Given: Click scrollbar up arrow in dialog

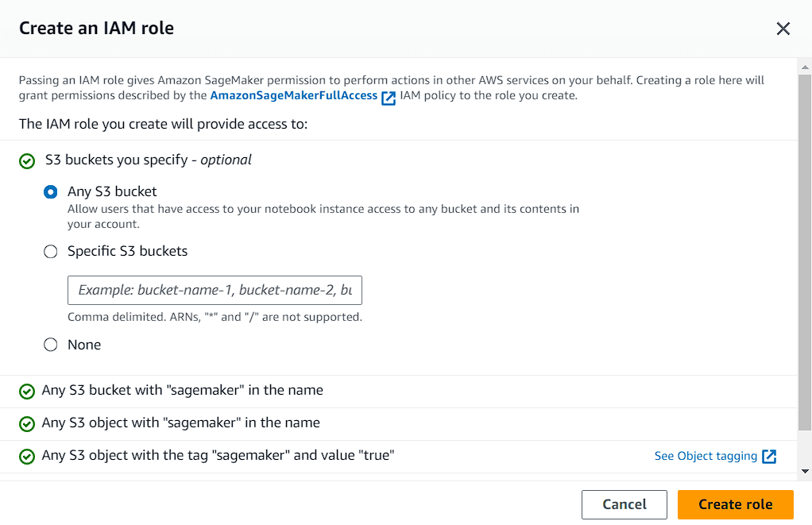Looking at the screenshot, I should pos(805,65).
